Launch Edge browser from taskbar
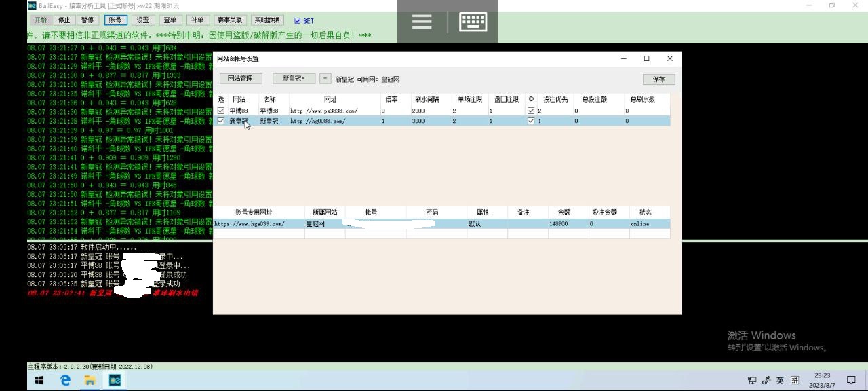 pyautogui.click(x=65, y=381)
